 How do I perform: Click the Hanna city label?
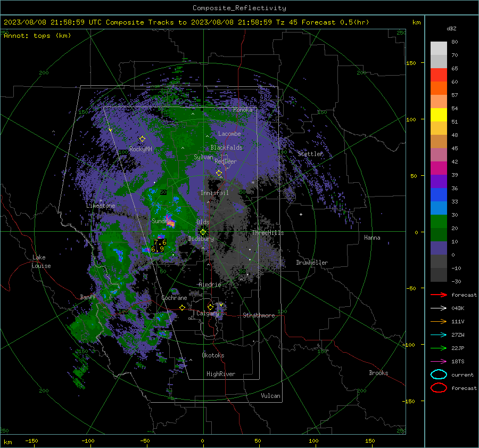pos(372,238)
